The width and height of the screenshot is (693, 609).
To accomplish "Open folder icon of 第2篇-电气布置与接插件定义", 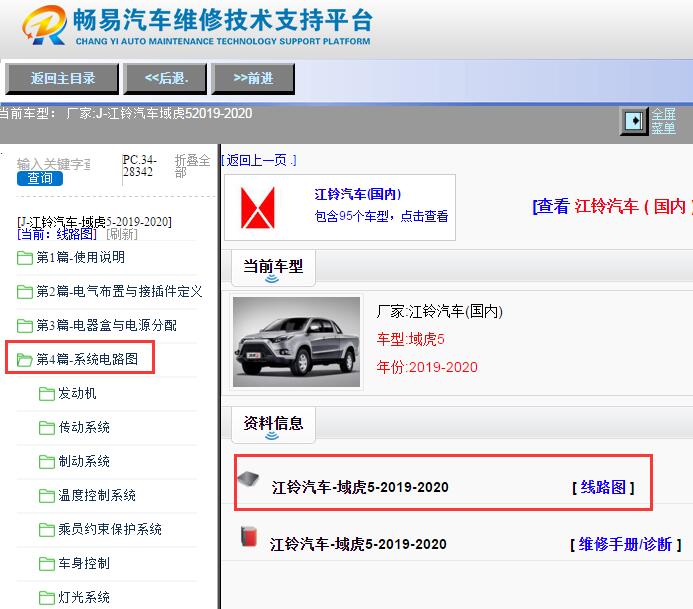I will pyautogui.click(x=25, y=292).
